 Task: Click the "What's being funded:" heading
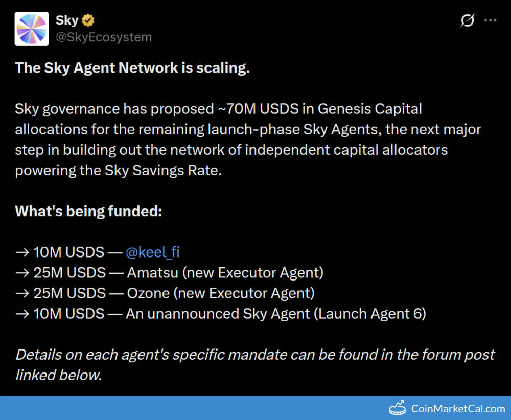click(x=88, y=211)
